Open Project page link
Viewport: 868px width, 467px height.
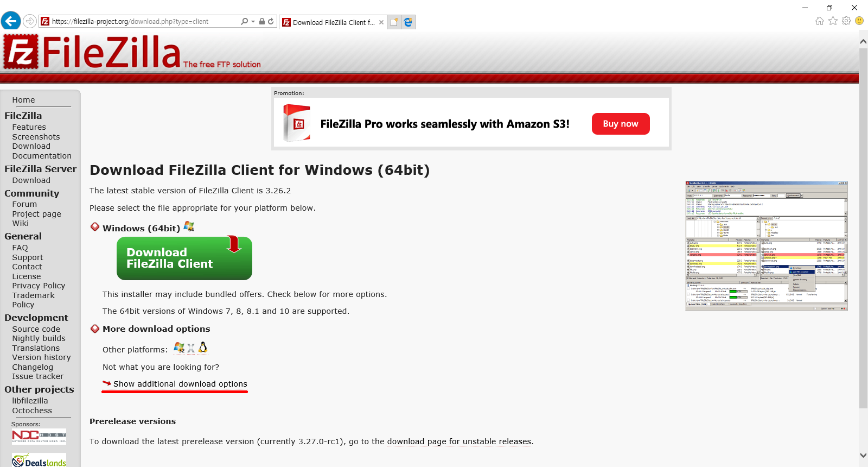tap(36, 214)
